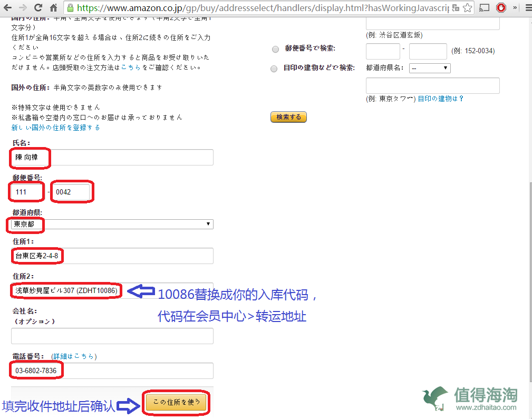Click the 検索する button
Image resolution: width=532 pixels, height=419 pixels.
coord(288,117)
